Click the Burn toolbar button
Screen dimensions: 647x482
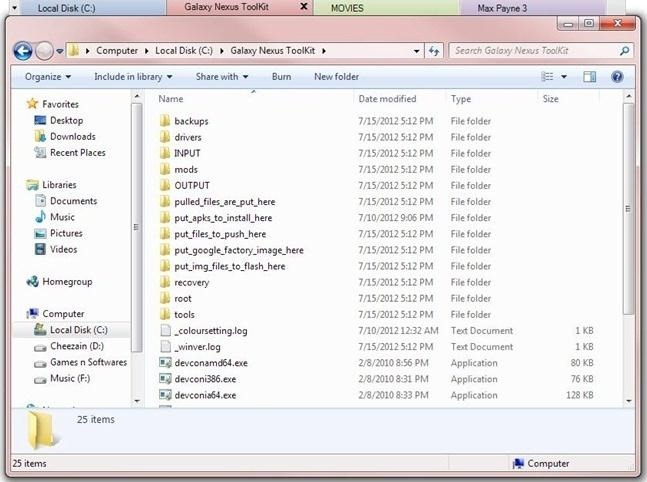pyautogui.click(x=281, y=77)
